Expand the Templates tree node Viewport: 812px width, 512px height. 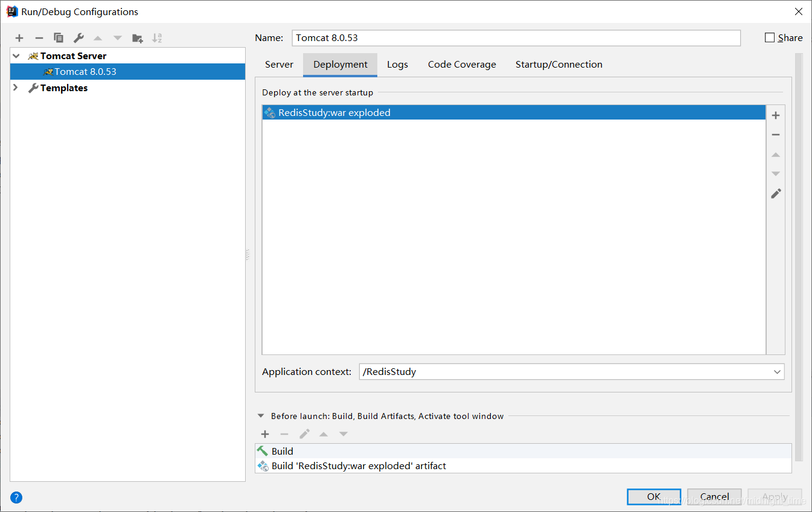16,88
